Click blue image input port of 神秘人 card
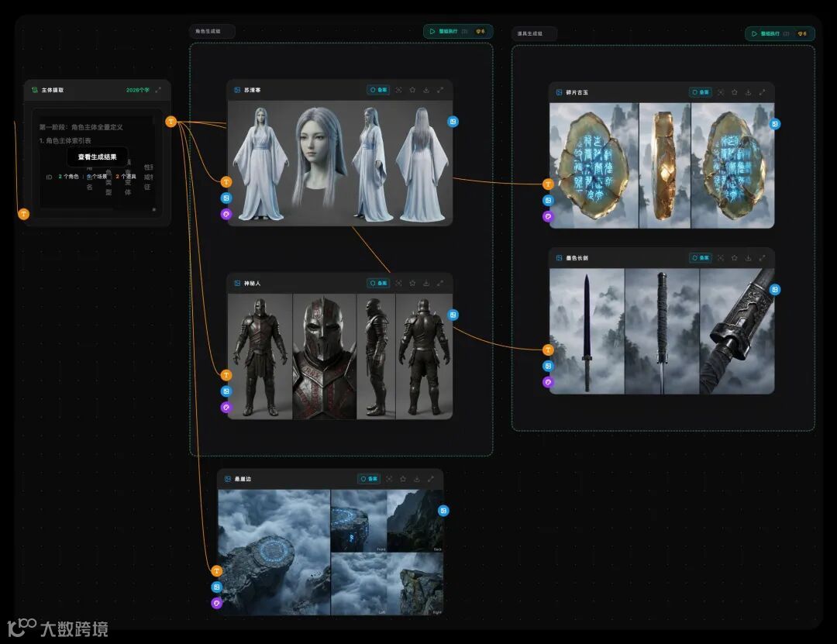The width and height of the screenshot is (837, 644). pos(226,391)
